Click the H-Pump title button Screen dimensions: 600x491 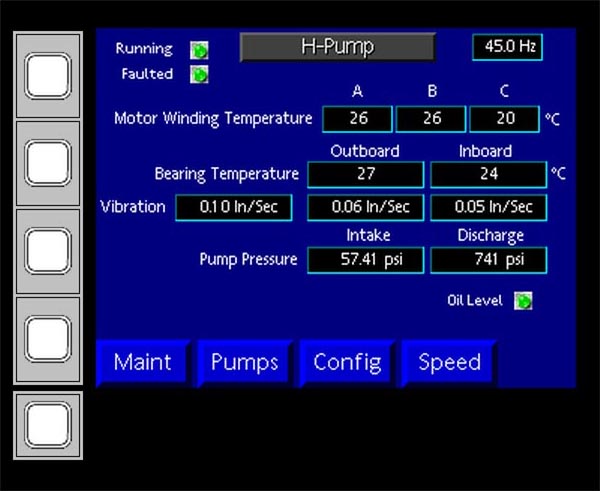[x=337, y=47]
